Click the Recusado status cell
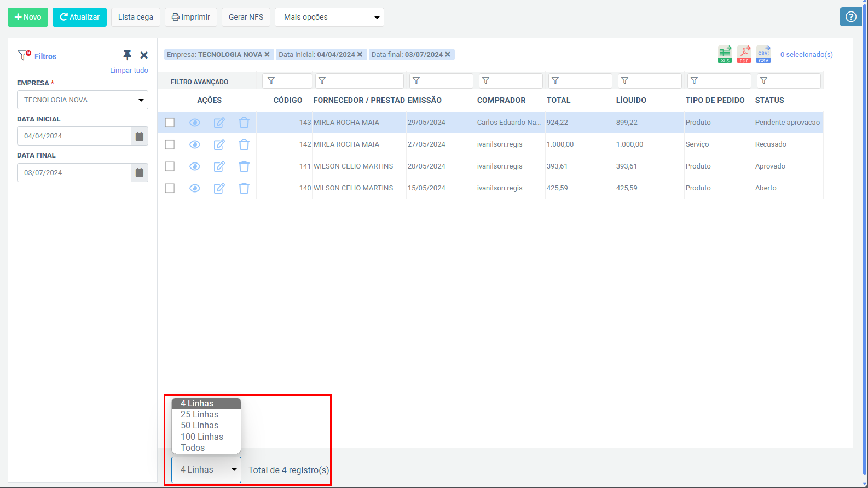Screen dimensions: 868x488 [788, 144]
